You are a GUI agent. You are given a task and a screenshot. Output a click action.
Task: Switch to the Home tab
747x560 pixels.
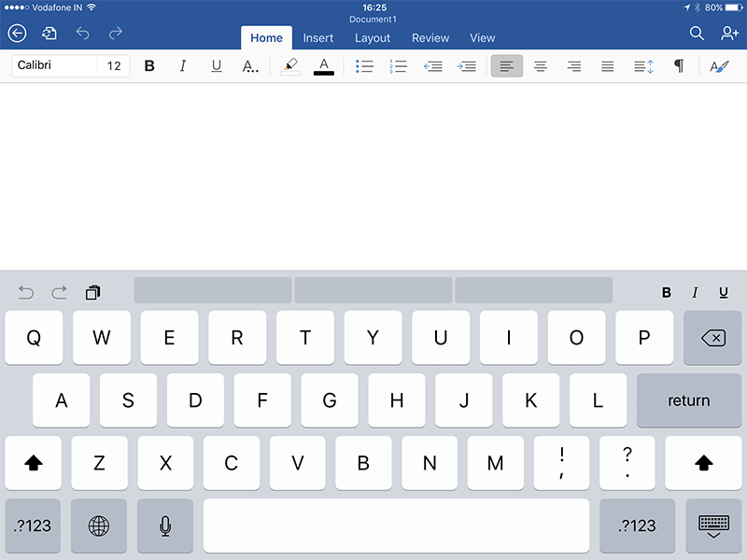tap(266, 37)
